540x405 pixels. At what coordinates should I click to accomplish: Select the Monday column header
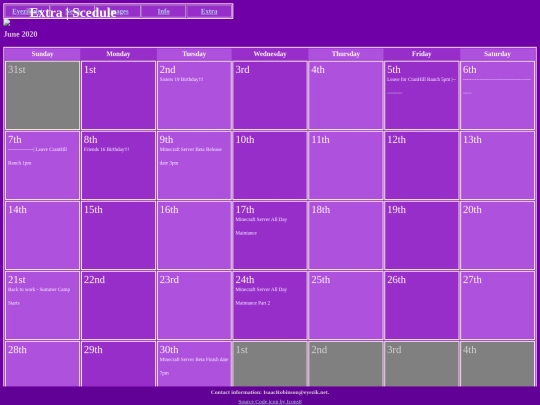[118, 54]
